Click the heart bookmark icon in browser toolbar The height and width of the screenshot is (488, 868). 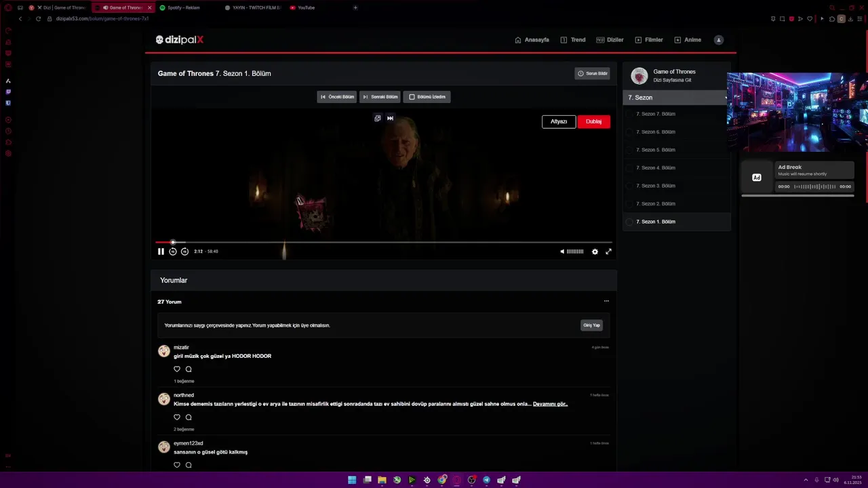pyautogui.click(x=810, y=19)
